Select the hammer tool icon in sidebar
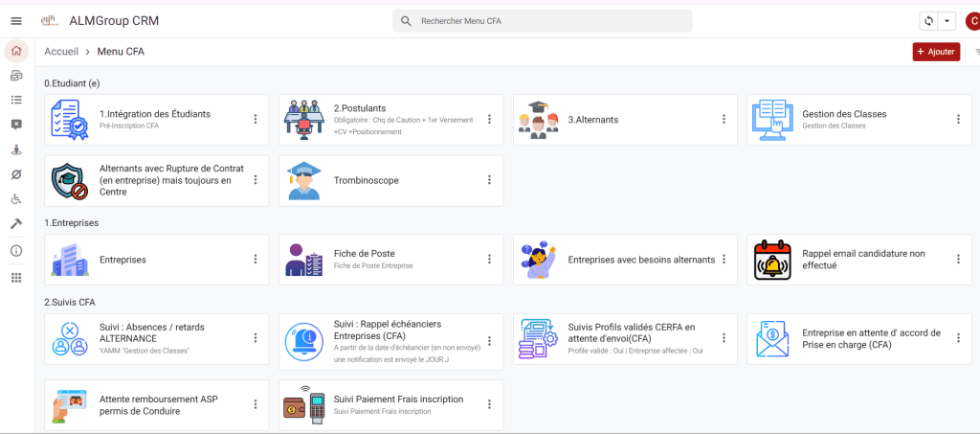Viewport: 980px width, 434px height. coord(15,224)
